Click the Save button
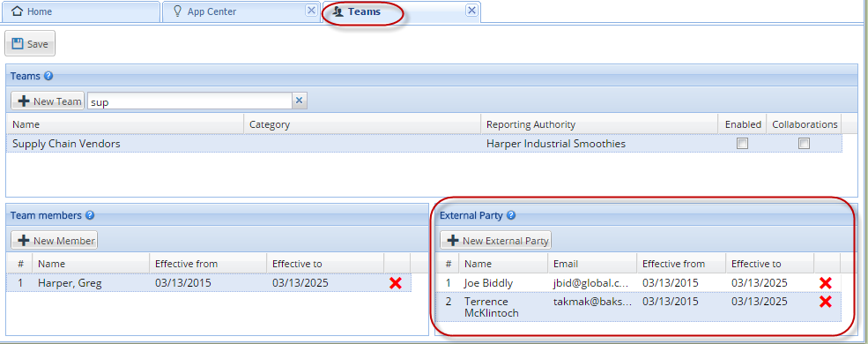This screenshot has height=344, width=868. 30,44
